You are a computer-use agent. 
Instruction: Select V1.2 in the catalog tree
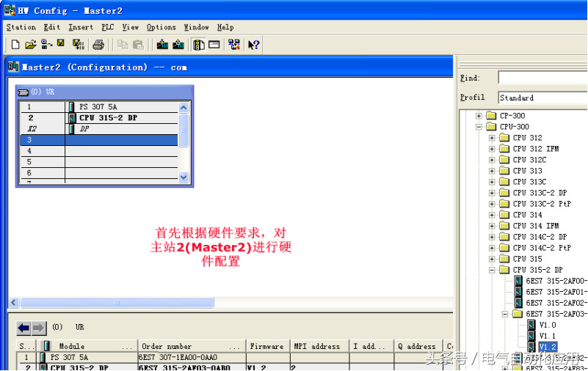click(547, 347)
